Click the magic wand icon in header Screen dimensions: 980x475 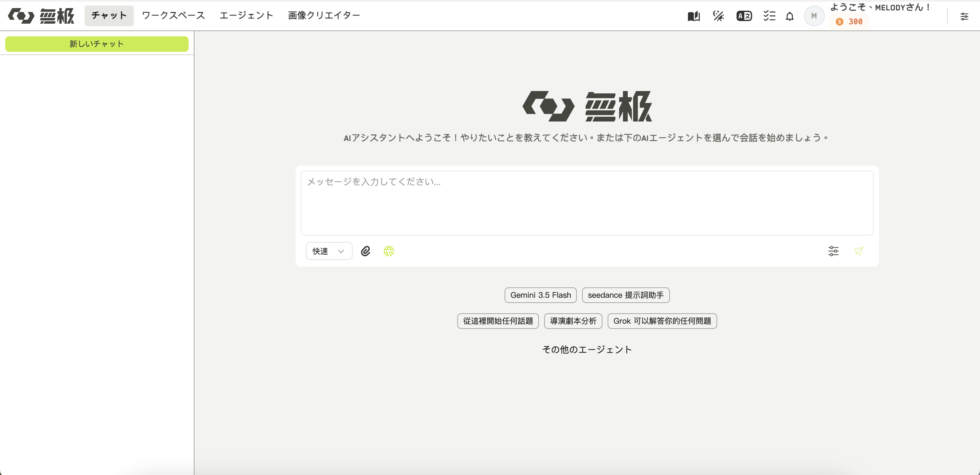(x=718, y=16)
